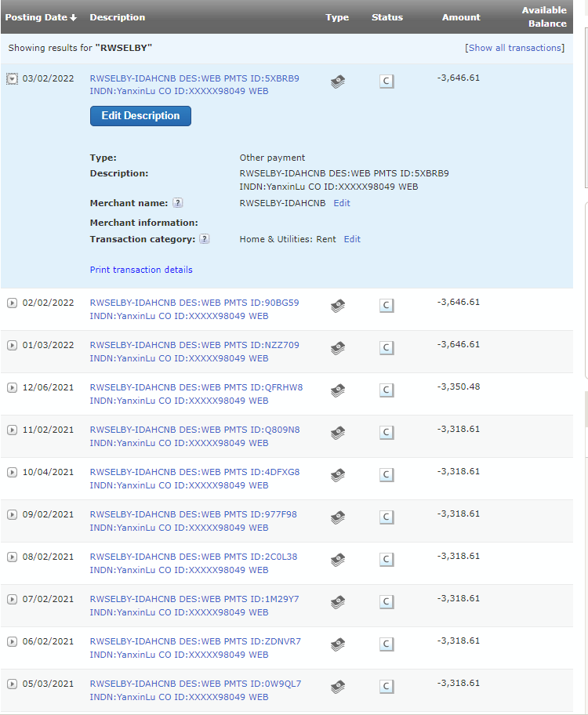588x715 pixels.
Task: Edit the Home & Utilities: Rent category
Action: tap(352, 239)
